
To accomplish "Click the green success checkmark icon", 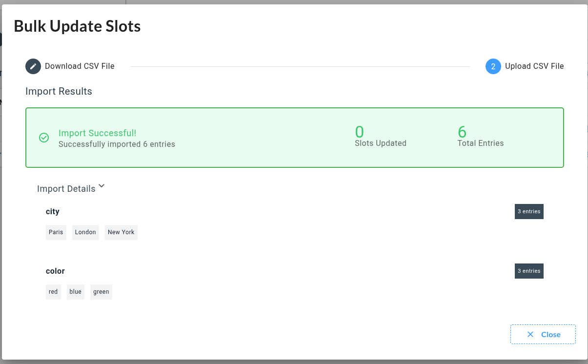I will (x=44, y=138).
